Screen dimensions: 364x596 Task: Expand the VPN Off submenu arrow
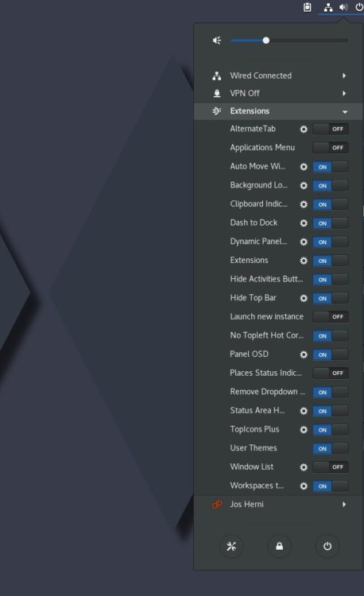click(x=344, y=94)
